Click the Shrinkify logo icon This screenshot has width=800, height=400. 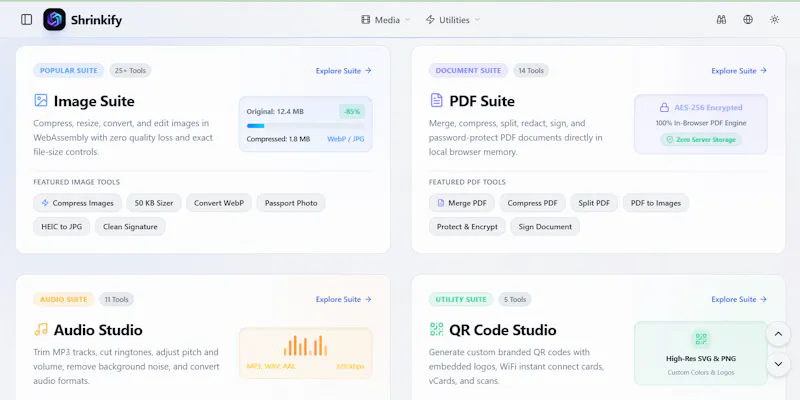point(54,19)
